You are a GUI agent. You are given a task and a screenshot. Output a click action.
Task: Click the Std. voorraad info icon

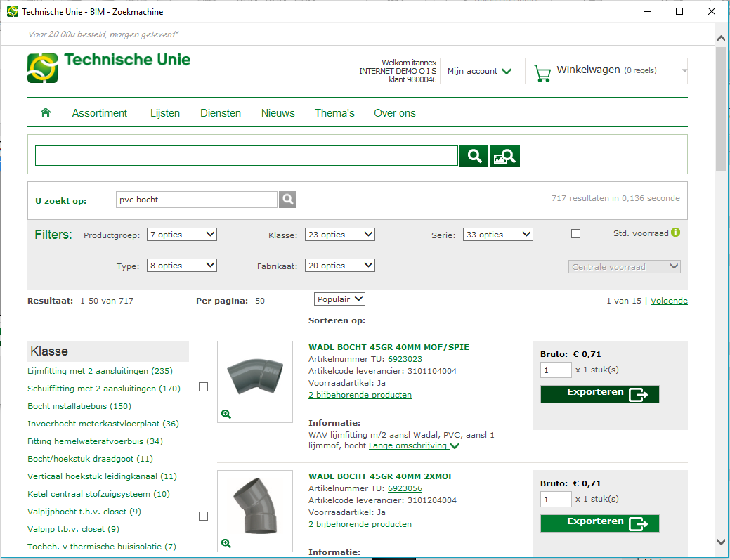pyautogui.click(x=675, y=233)
